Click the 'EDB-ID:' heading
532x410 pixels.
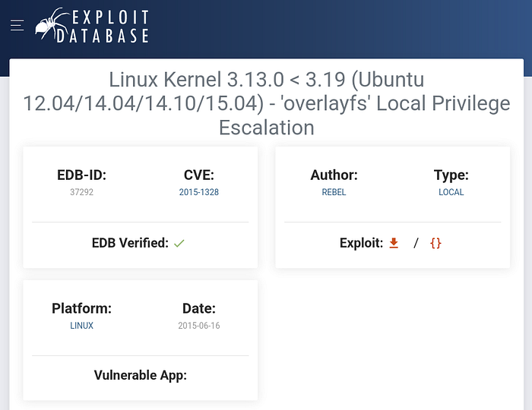(81, 175)
